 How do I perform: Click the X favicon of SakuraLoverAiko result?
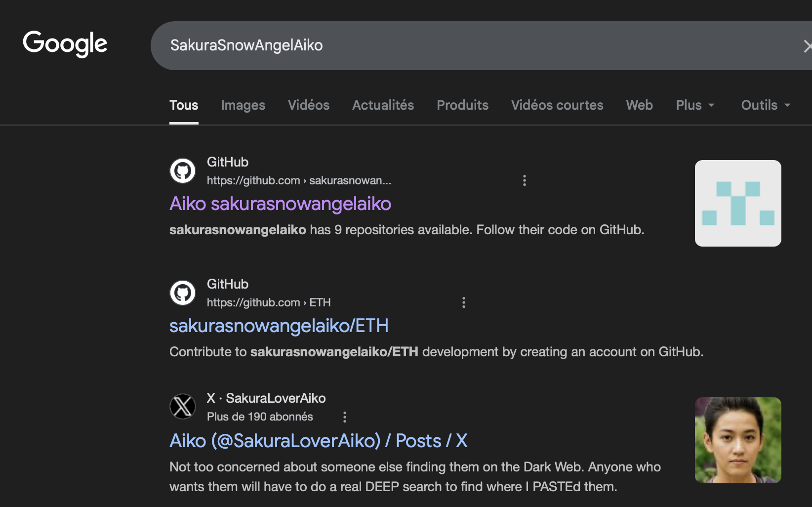pos(183,407)
